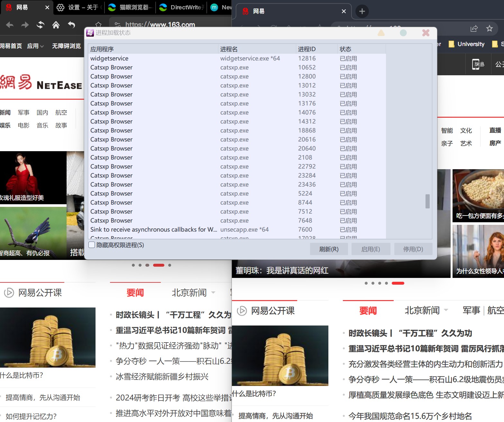The height and width of the screenshot is (422, 504).
Task: Switch to 猫眼浏览器 tab
Action: point(130,7)
